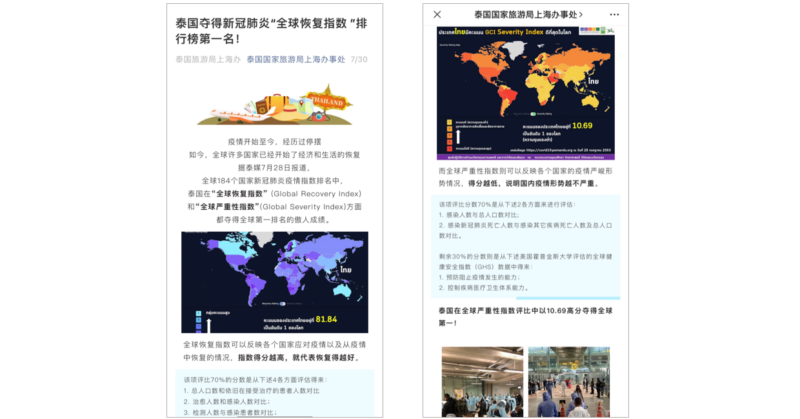800x419 pixels.
Task: Select the bold text 得分越低，说明国内疫情形势越不严重
Action: click(x=534, y=183)
